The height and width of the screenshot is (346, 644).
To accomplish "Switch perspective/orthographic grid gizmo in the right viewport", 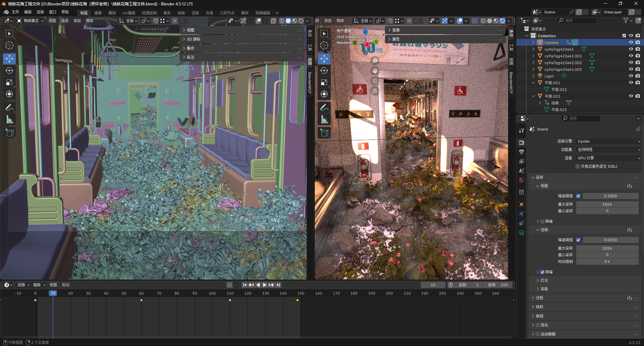I will click(x=375, y=91).
